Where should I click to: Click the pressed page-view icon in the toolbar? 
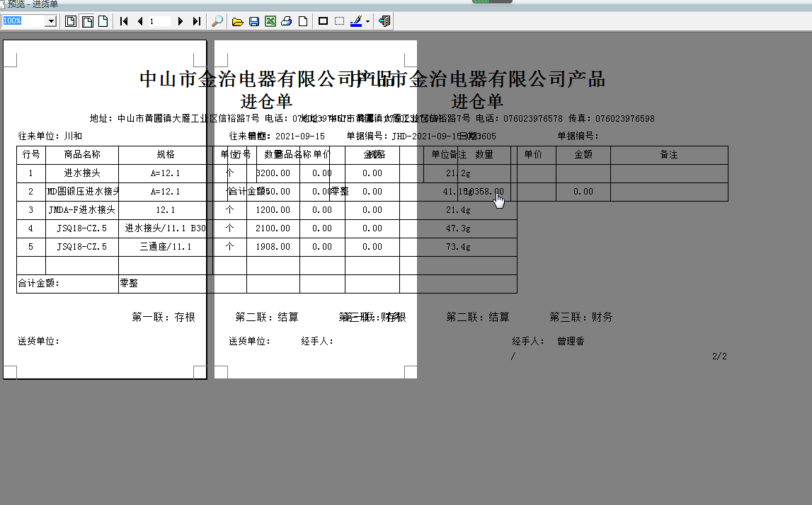(x=88, y=21)
